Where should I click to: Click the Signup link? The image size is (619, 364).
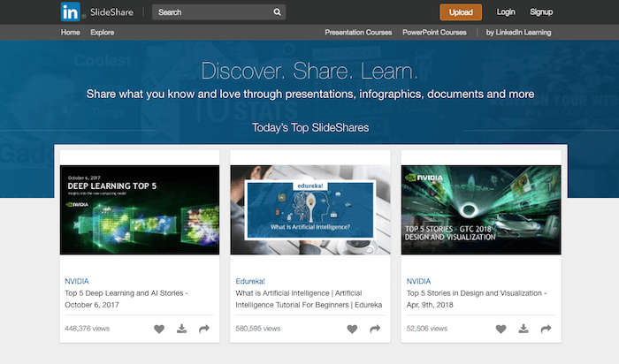[541, 12]
